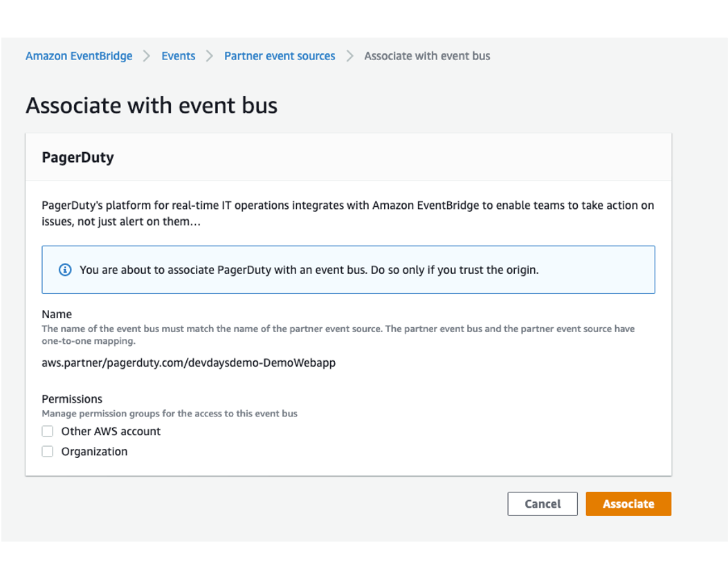Go to Amazon EventBridge breadcrumb link
This screenshot has height=579, width=728.
click(x=79, y=56)
